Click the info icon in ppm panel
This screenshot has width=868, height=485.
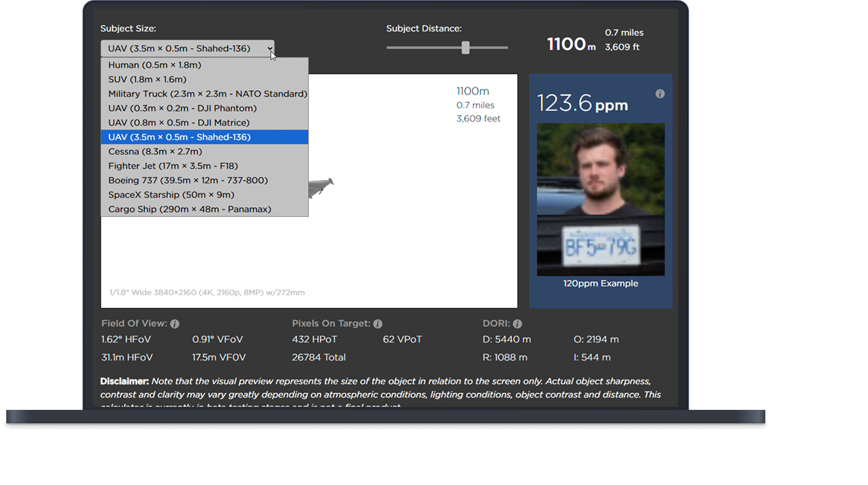660,94
